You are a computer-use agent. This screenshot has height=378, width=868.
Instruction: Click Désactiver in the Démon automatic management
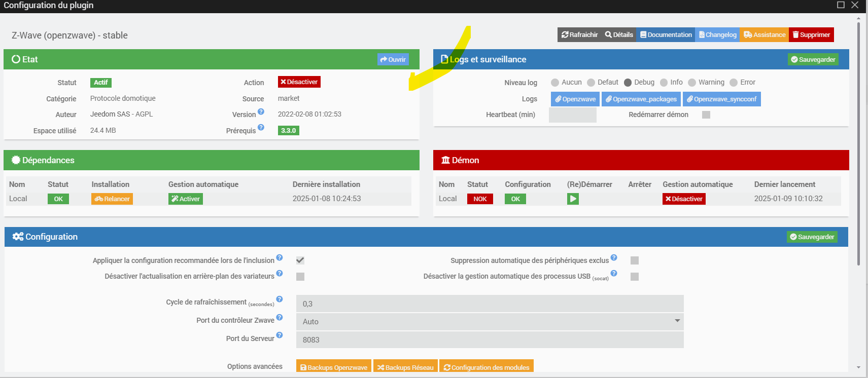coord(684,199)
